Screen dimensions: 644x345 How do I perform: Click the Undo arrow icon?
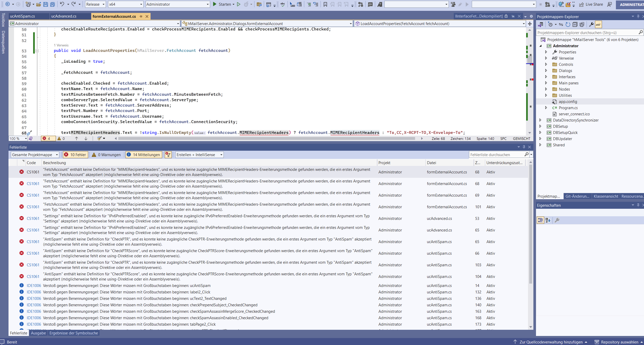point(62,4)
